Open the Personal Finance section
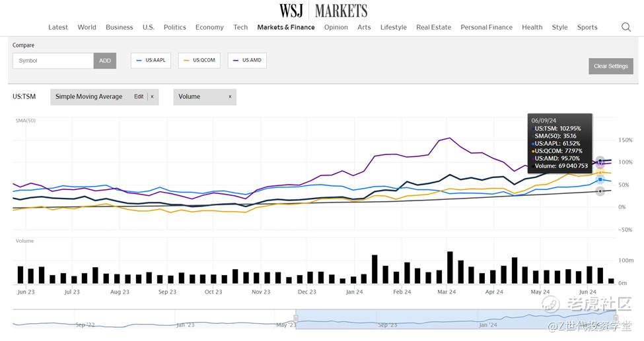 tap(486, 27)
